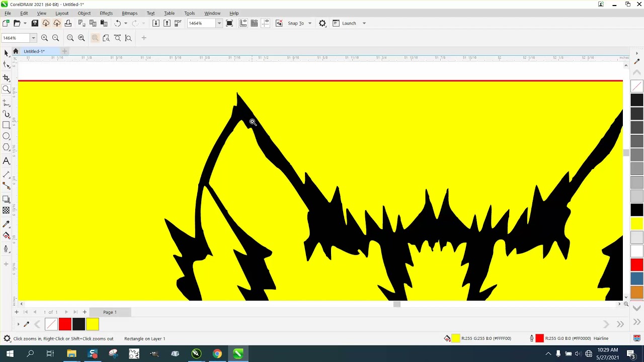Go to the next page arrow
This screenshot has height=362, width=644.
[66, 312]
